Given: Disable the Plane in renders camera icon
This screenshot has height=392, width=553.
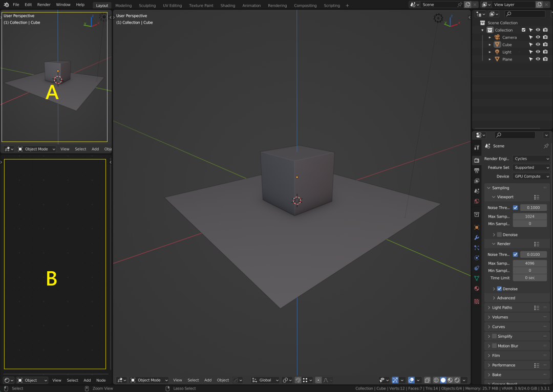Looking at the screenshot, I should tap(545, 59).
